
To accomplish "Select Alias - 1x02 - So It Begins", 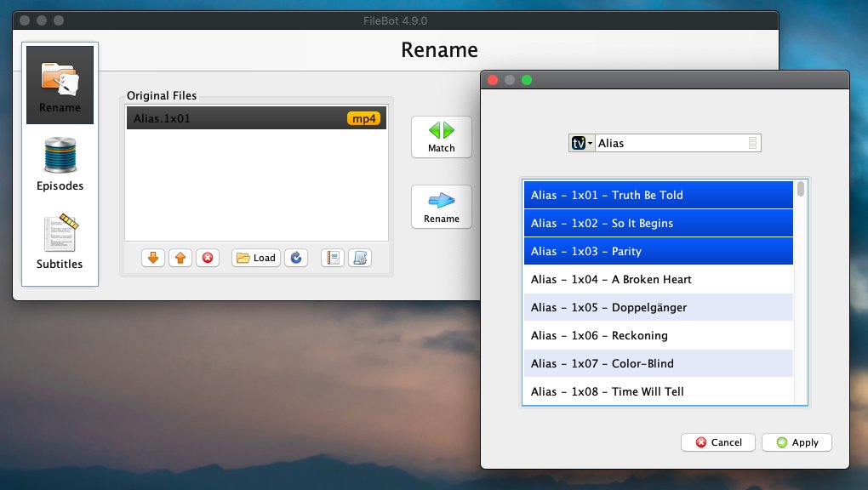I will click(658, 223).
